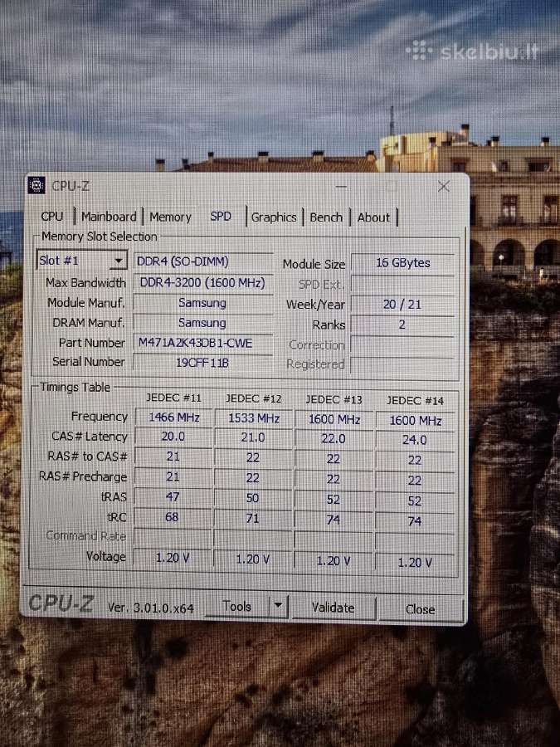This screenshot has height=747, width=560.
Task: Select part number M471A2K43DB1-CWE
Action: tap(203, 343)
